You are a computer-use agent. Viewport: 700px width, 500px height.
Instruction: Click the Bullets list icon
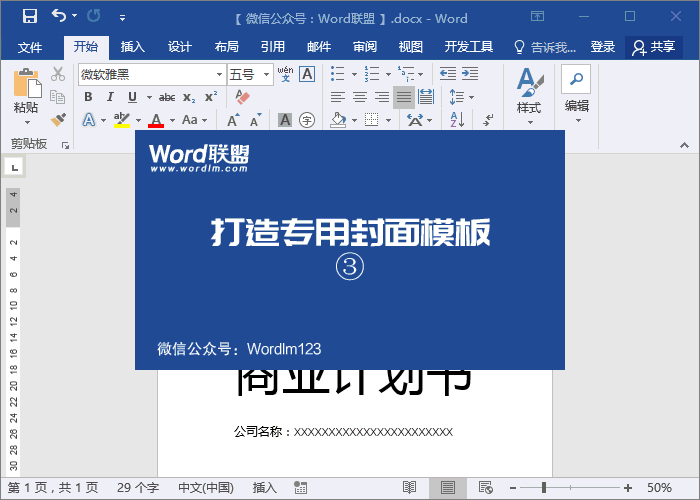pos(338,74)
